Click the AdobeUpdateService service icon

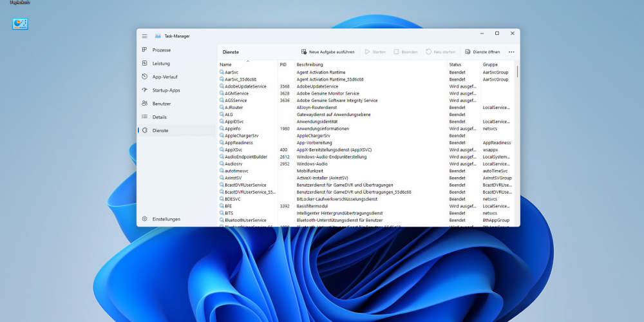(x=222, y=86)
